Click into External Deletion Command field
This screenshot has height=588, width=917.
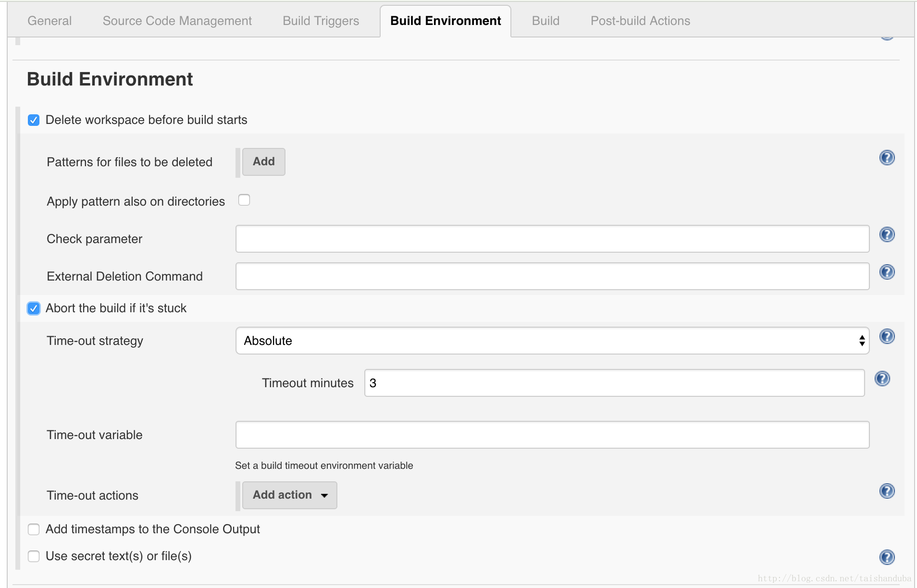pos(552,276)
